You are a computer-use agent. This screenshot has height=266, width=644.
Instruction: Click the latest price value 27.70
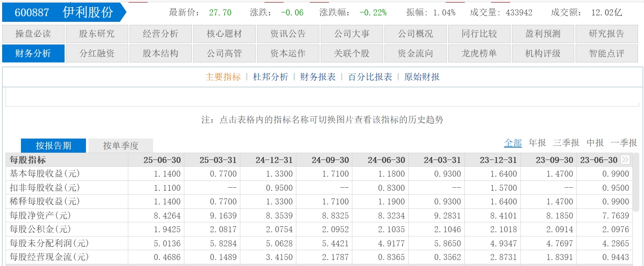coord(220,12)
